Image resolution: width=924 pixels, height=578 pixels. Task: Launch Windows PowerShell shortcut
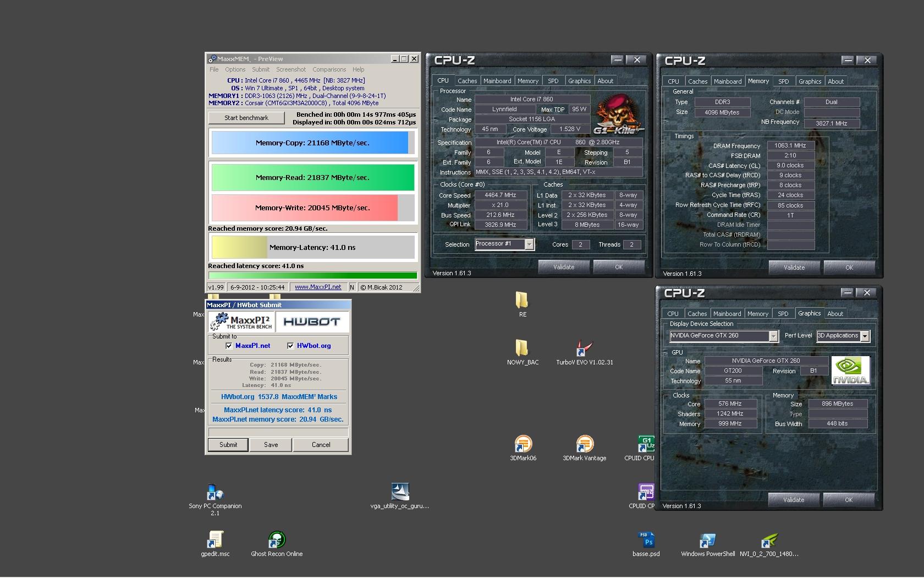(x=707, y=540)
